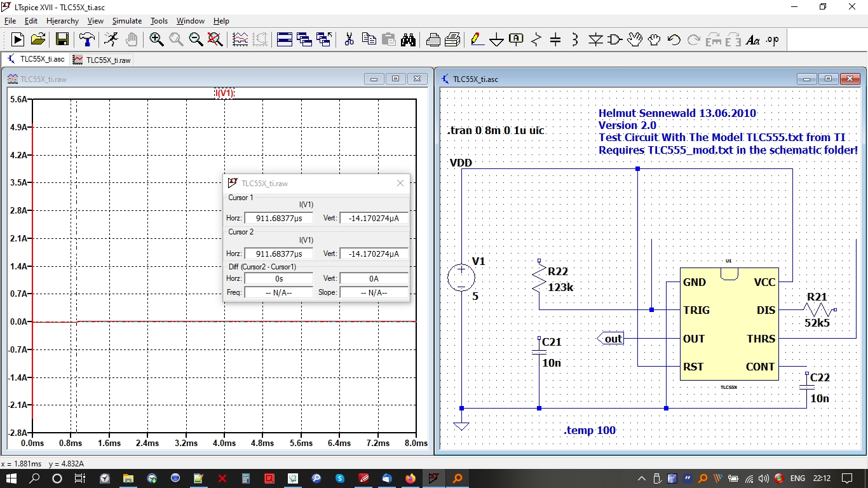Click the .tran 0 8m 0 1u uic directive
This screenshot has height=488, width=868.
coord(496,130)
